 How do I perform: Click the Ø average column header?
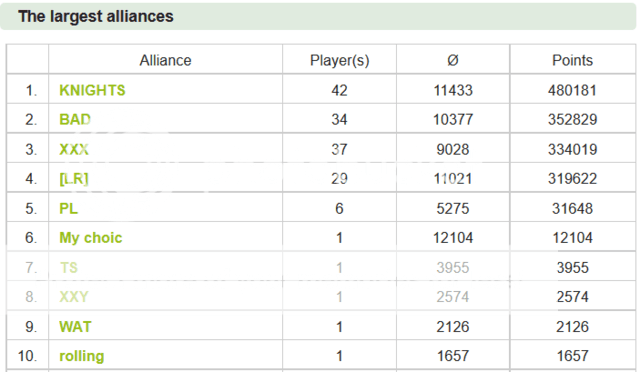(x=453, y=60)
